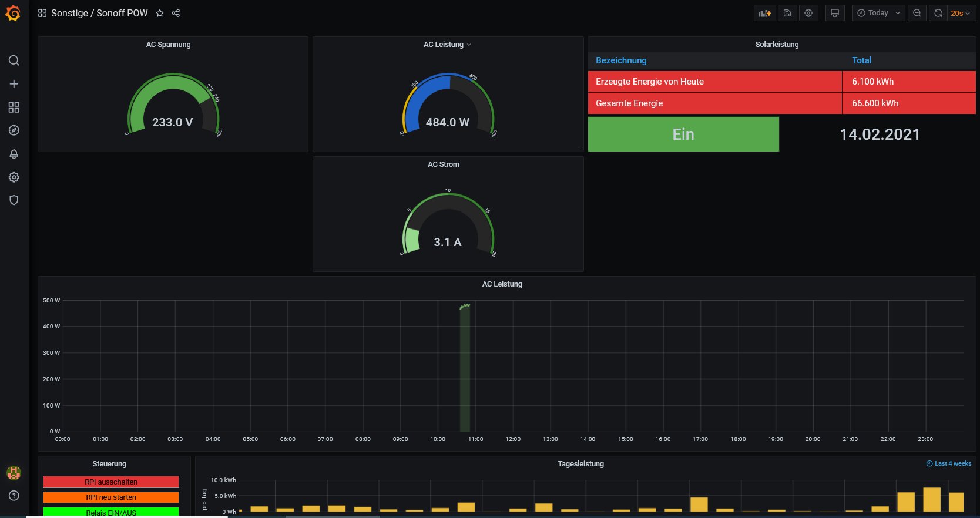Share the dashboard via share icon
Viewport: 980px width, 518px height.
176,13
